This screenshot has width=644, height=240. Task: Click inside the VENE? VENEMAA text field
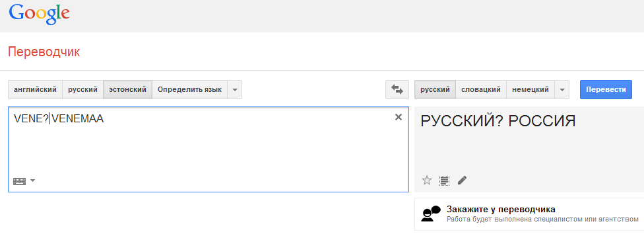click(209, 149)
